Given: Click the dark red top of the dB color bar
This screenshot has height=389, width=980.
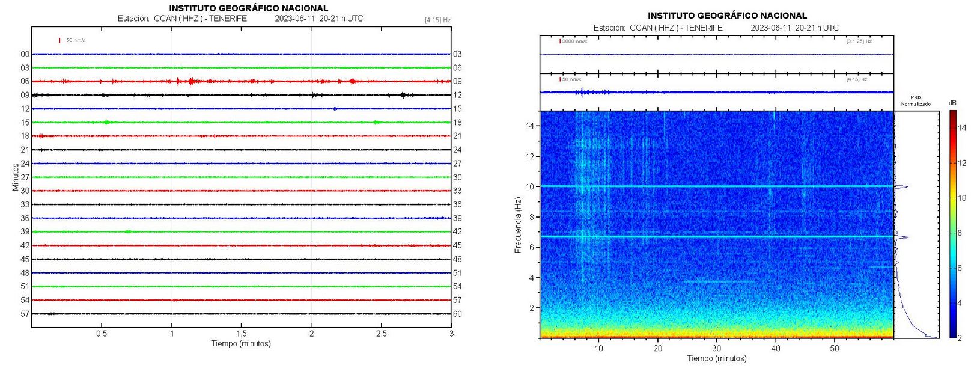Looking at the screenshot, I should (953, 114).
